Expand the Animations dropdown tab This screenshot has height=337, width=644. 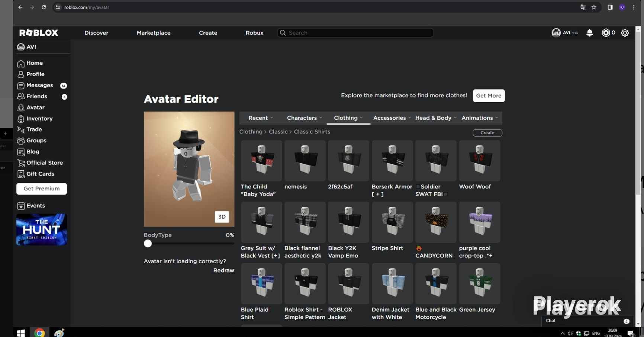(x=480, y=118)
